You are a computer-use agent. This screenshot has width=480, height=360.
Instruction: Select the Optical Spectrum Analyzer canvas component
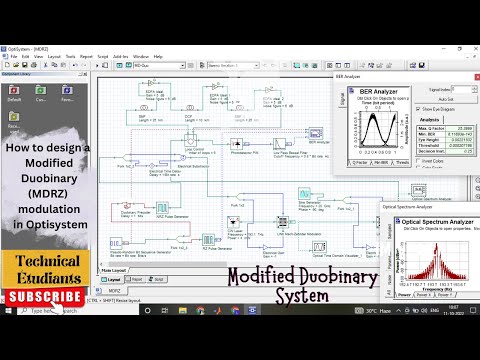(418, 191)
